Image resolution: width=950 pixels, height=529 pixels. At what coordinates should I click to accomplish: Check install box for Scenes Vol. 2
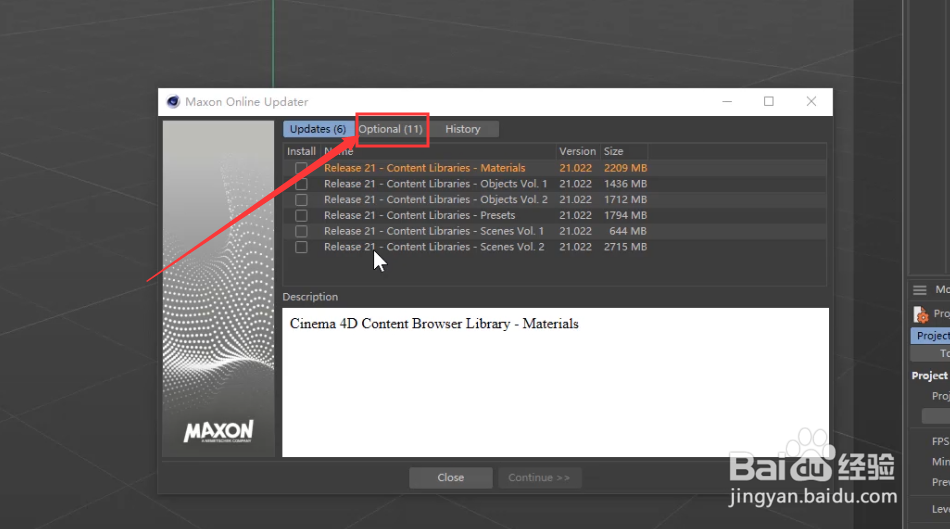301,247
